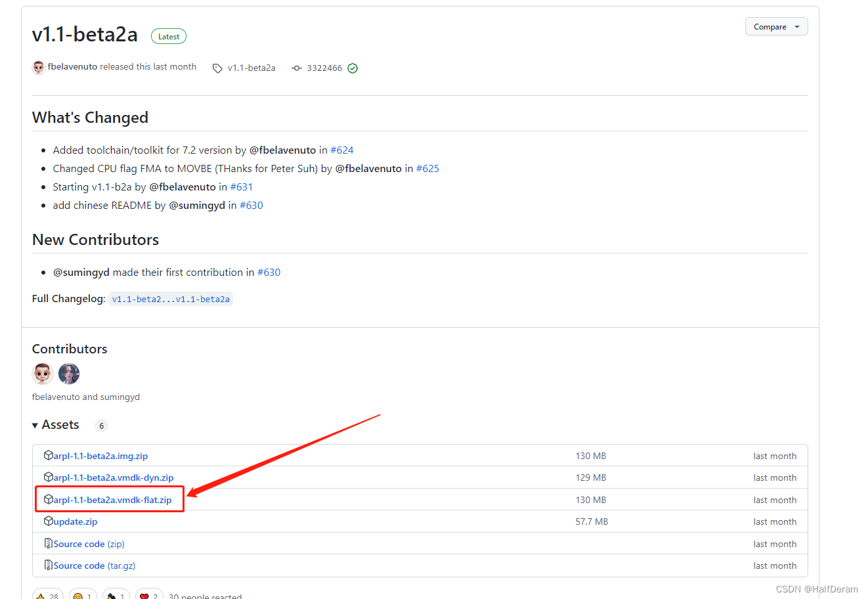The image size is (868, 599).
Task: Click the '129 MB' size text
Action: point(591,477)
